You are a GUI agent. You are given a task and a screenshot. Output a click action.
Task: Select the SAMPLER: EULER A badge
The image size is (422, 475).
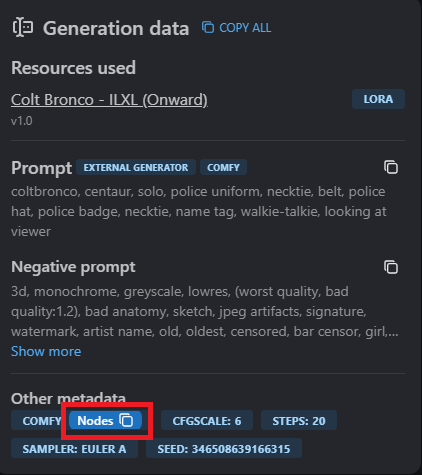tap(74, 449)
